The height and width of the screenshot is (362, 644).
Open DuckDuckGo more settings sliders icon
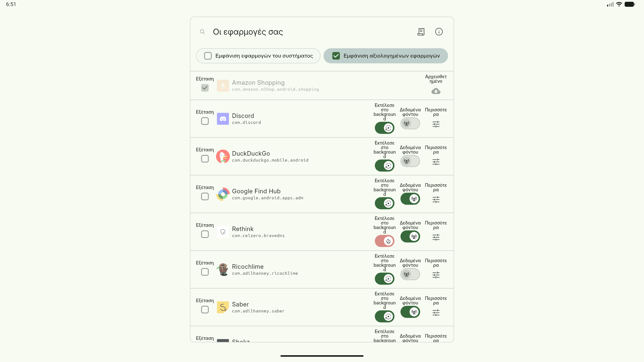[436, 162]
